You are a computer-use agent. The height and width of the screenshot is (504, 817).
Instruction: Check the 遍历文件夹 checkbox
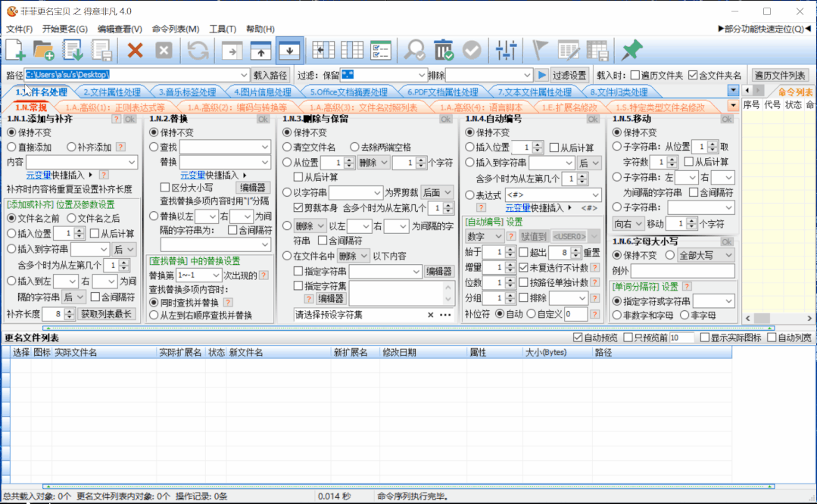pos(635,75)
